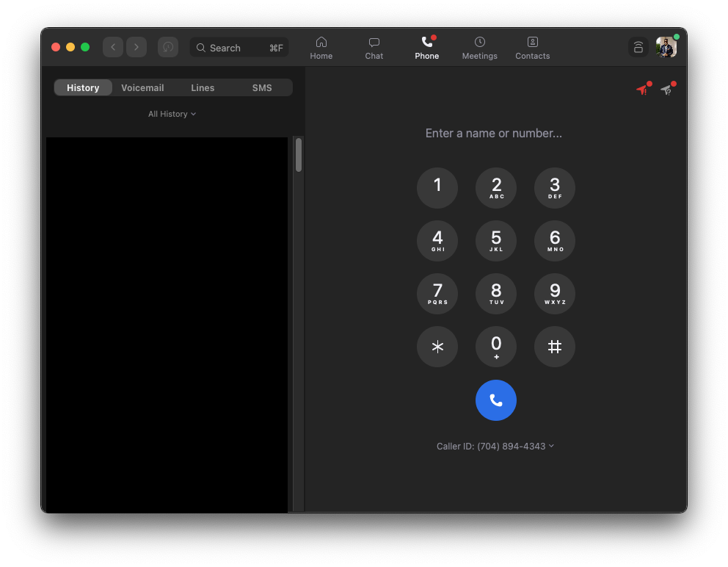Open the profile avatar menu
Screen dimensions: 728x567
(x=666, y=47)
